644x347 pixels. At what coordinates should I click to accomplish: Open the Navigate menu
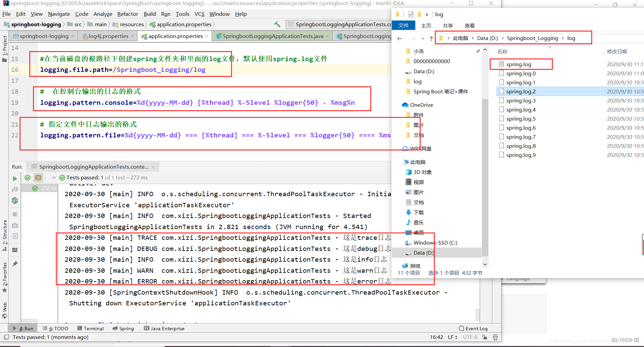coord(59,14)
